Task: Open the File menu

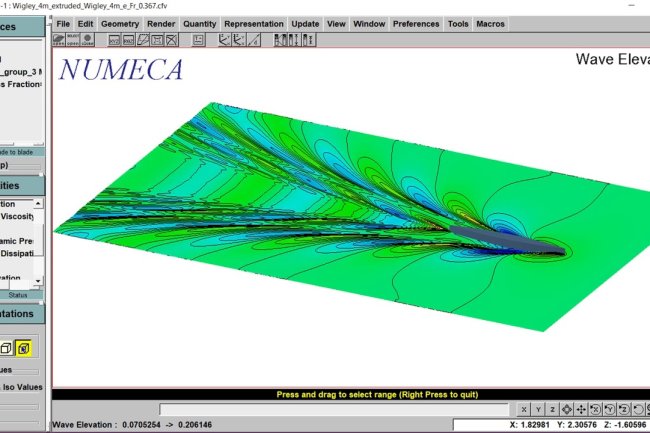Action: tap(63, 24)
